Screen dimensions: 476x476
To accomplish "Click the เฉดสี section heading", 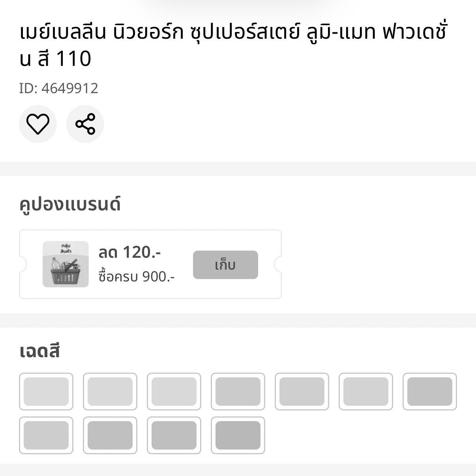I will pos(39,351).
